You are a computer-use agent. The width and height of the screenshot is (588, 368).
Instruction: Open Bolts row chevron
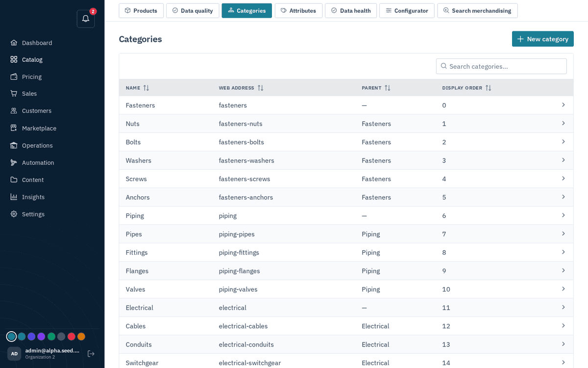coord(563,142)
